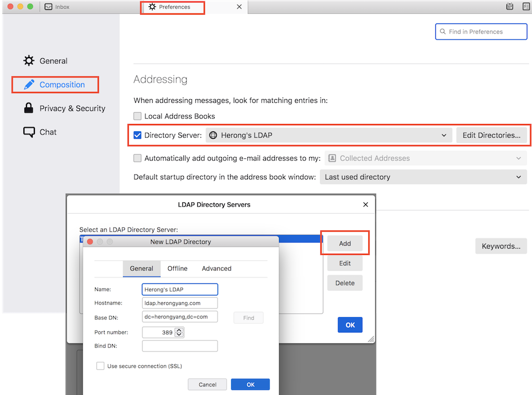Enable the Local Address Books checkbox

click(137, 116)
